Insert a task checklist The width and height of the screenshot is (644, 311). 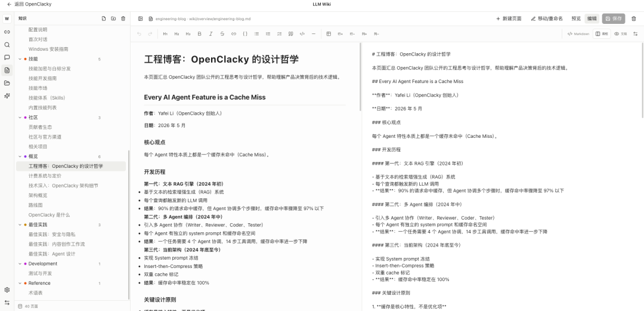(279, 34)
